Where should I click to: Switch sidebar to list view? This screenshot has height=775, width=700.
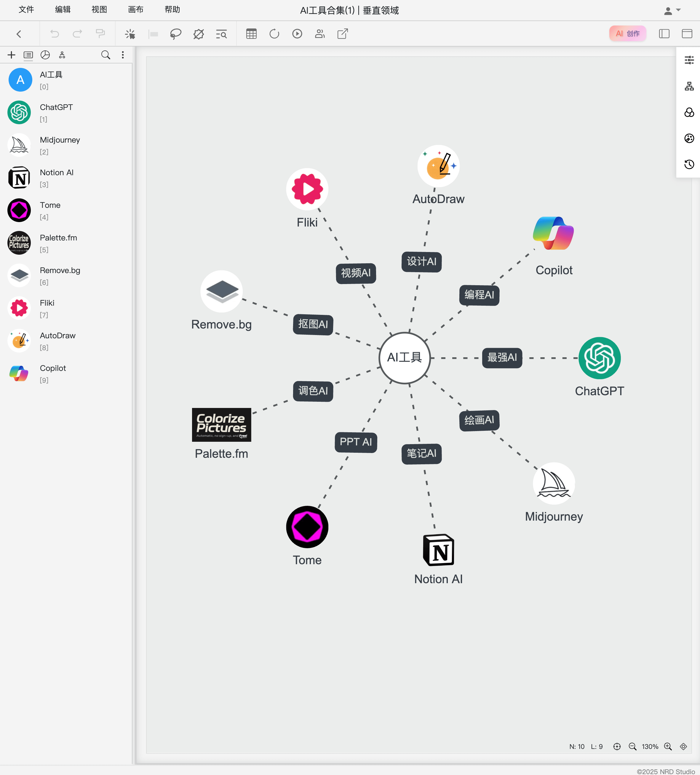tap(28, 55)
